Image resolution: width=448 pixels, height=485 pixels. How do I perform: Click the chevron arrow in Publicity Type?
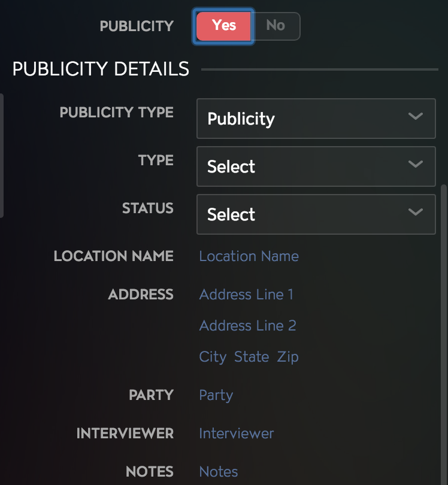coord(415,116)
